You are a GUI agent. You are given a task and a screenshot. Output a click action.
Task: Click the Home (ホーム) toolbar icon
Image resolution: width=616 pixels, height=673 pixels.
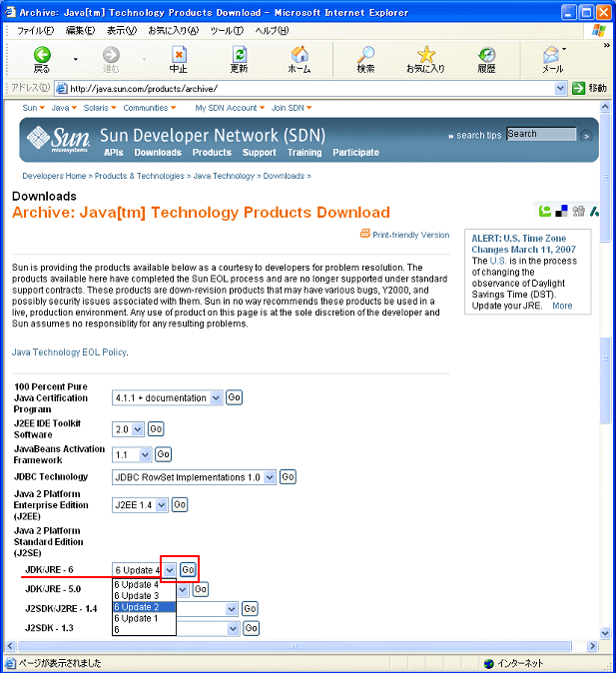300,55
